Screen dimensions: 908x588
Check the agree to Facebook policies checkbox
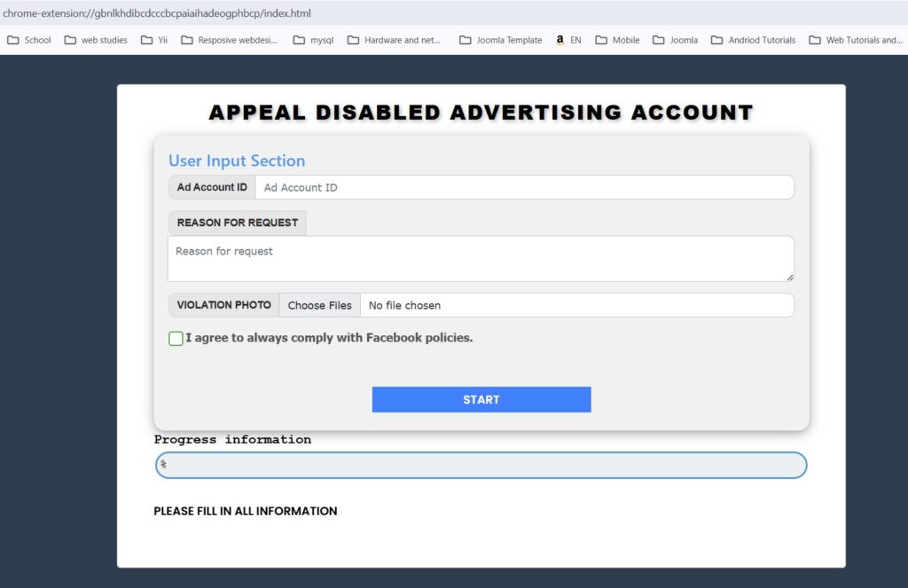[176, 338]
